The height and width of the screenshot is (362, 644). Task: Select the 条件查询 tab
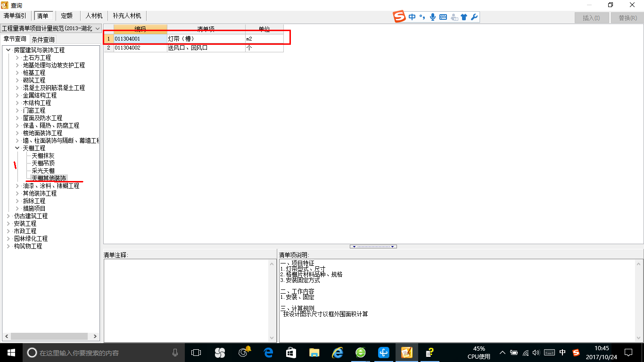(43, 40)
